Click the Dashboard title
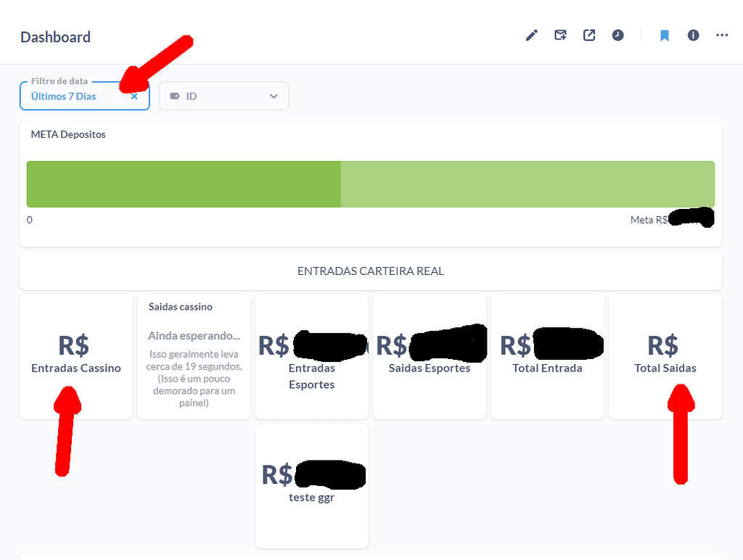This screenshot has width=743, height=560. (55, 37)
